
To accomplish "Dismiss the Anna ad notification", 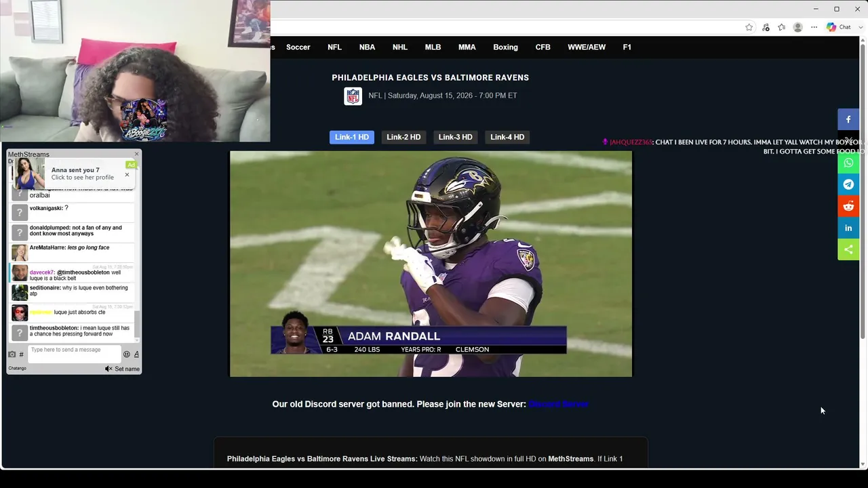I will point(127,175).
